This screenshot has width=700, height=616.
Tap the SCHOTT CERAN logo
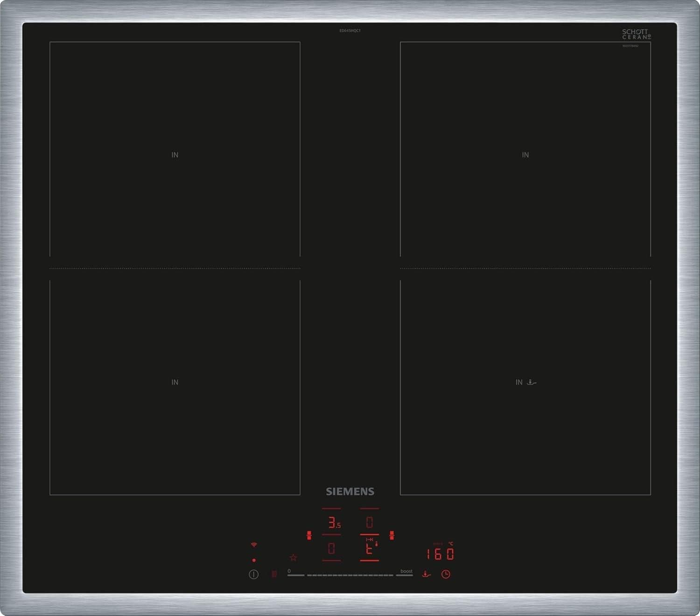637,34
